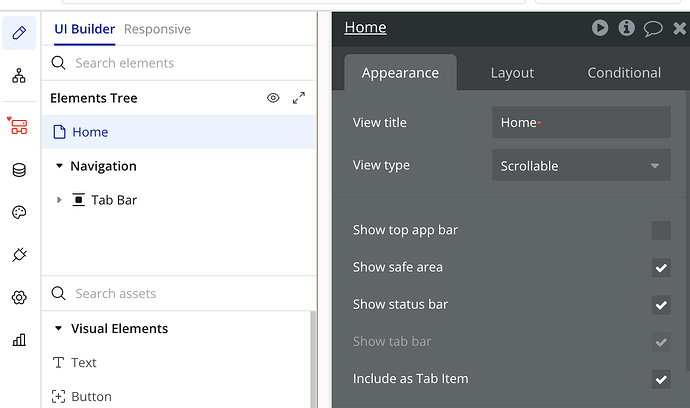This screenshot has width=690, height=408.
Task: Expand the Elements Tree with arrows icon
Action: pyautogui.click(x=299, y=98)
